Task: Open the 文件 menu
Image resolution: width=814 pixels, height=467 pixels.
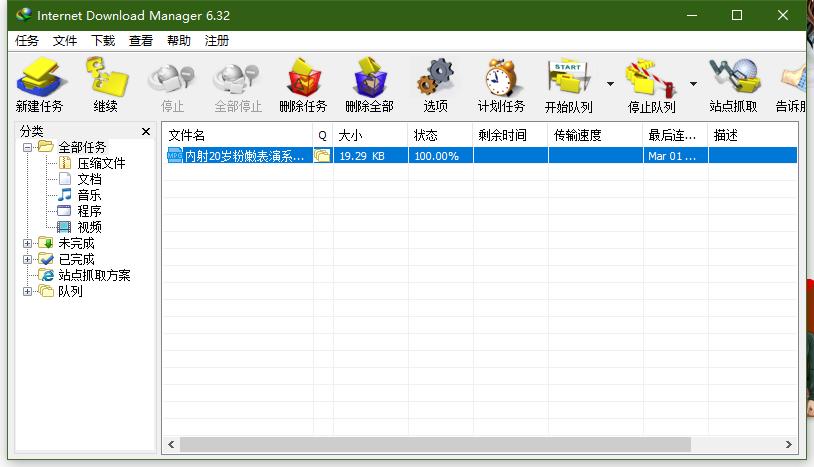Action: [65, 40]
